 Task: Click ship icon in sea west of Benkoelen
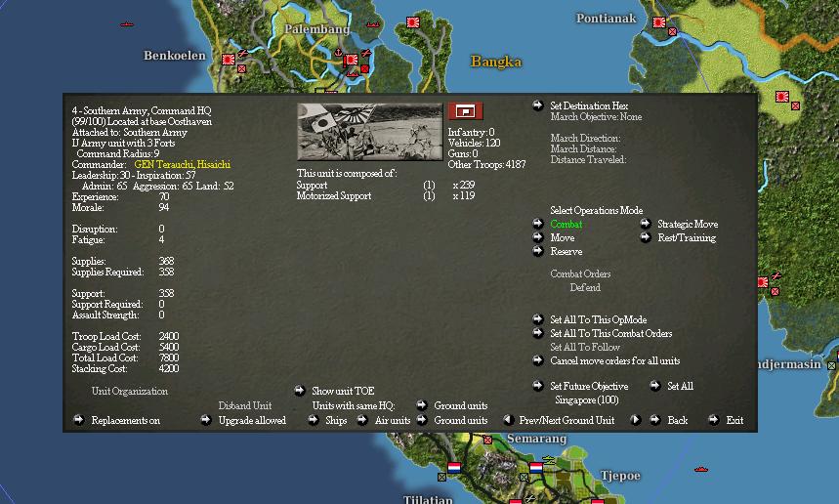point(127,24)
